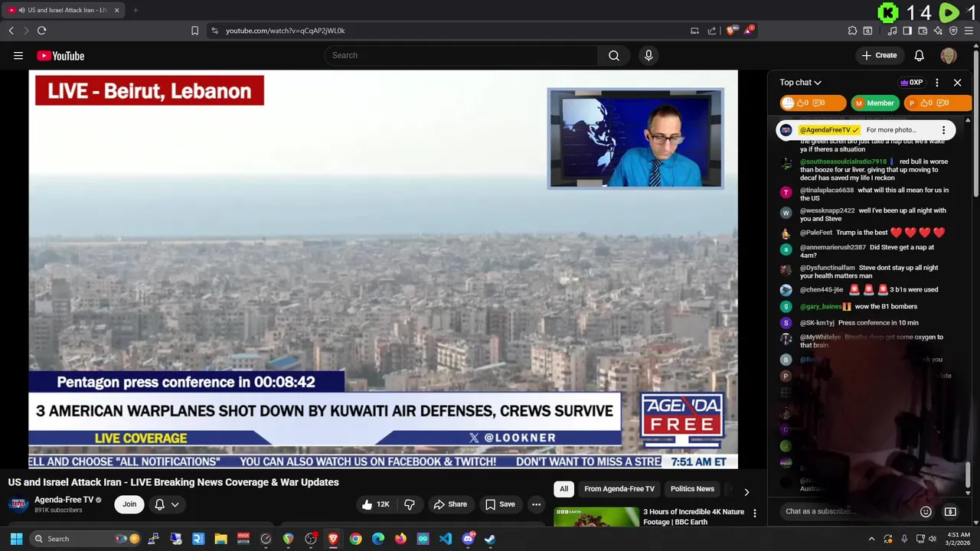Expand the Top chat dropdown
The height and width of the screenshot is (551, 980).
(x=800, y=83)
